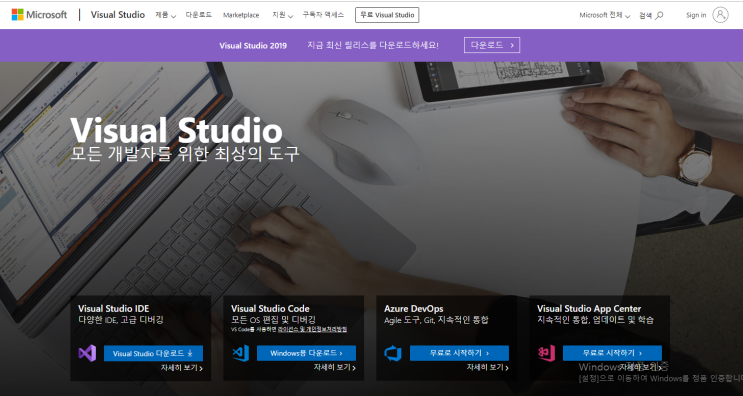The width and height of the screenshot is (743, 396).
Task: Click the Visual Studio App Center card heading
Action: [x=589, y=309]
